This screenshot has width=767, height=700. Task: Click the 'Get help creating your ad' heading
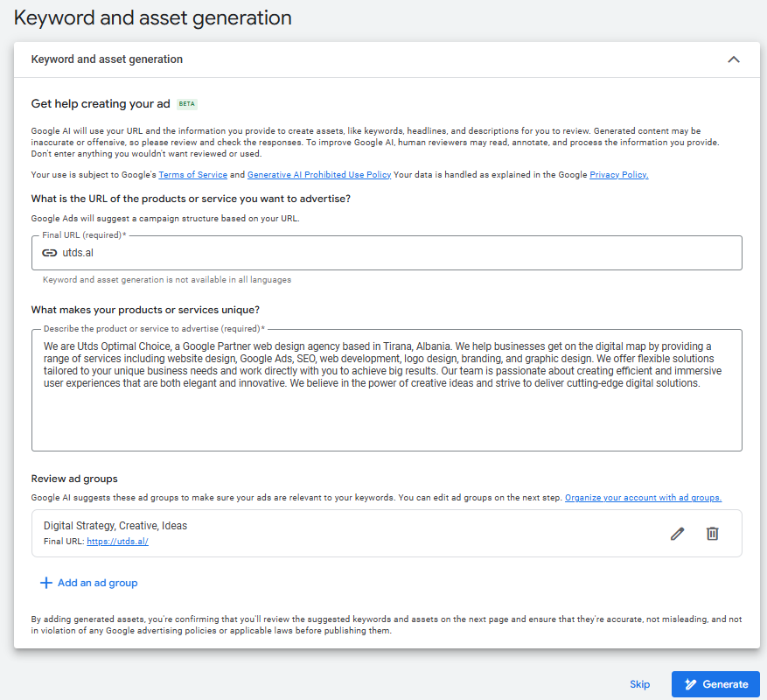click(x=101, y=104)
